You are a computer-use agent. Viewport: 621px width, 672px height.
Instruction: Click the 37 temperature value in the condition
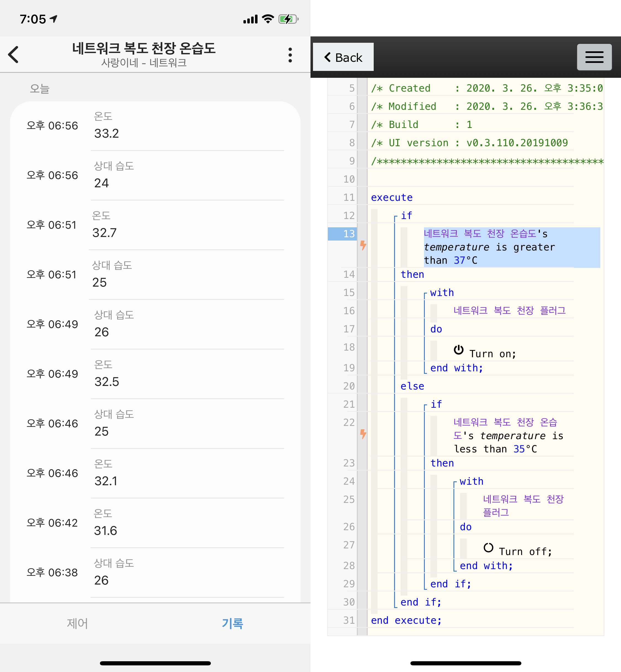tap(459, 260)
